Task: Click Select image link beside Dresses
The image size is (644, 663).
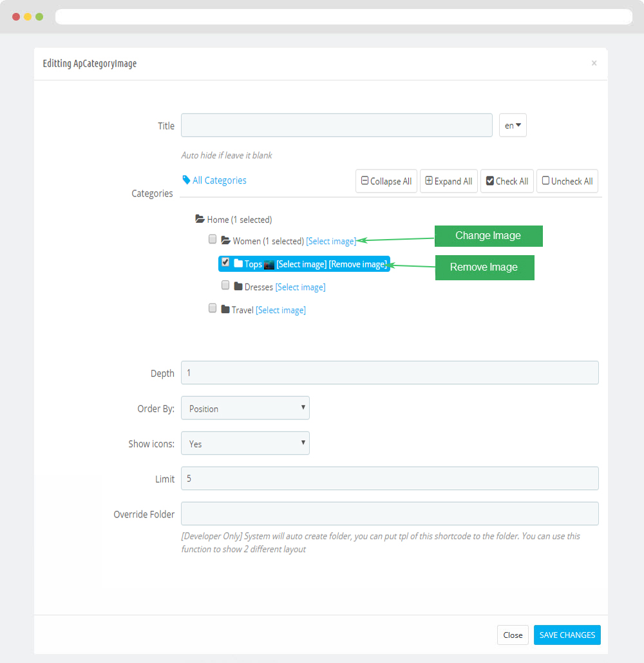Action: click(301, 287)
